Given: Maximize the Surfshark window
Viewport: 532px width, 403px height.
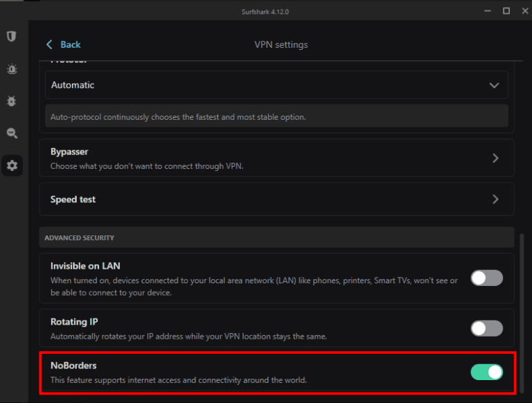Looking at the screenshot, I should click(506, 11).
